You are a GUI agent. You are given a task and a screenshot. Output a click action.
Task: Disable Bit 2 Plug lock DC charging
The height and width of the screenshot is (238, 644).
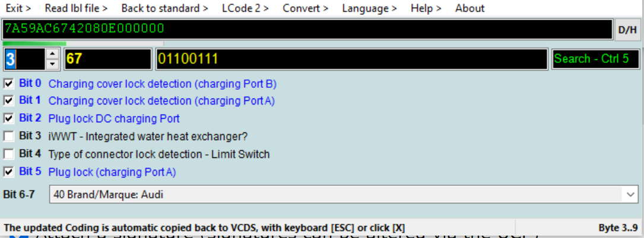(9, 119)
